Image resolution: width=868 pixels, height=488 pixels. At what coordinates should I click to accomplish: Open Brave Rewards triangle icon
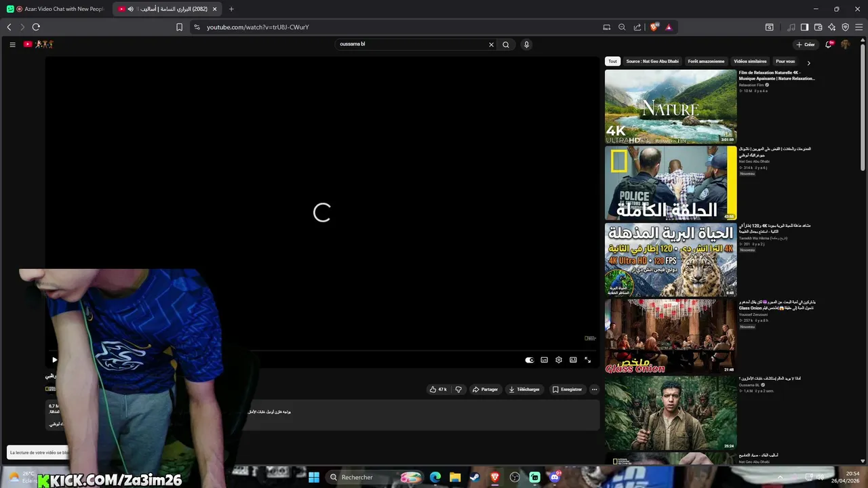[669, 27]
